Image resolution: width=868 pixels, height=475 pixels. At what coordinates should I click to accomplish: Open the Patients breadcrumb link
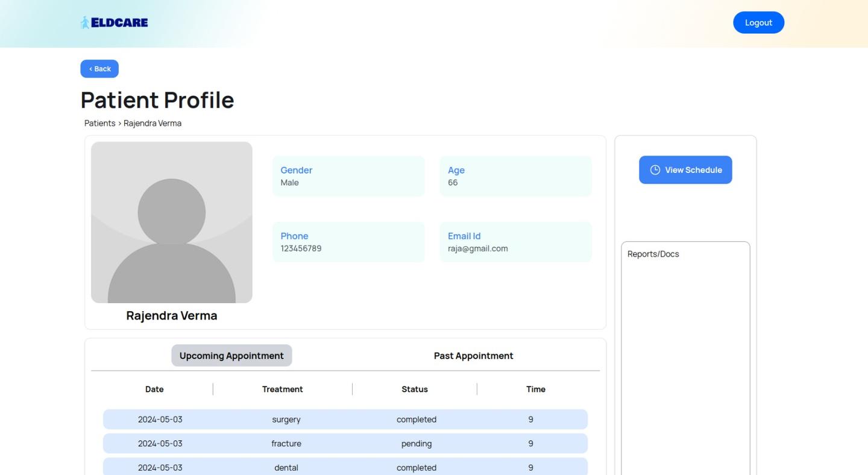(x=99, y=123)
